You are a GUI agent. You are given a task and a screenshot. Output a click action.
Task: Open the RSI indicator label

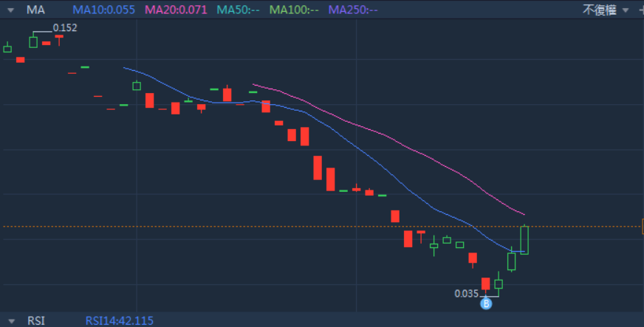[36, 321]
